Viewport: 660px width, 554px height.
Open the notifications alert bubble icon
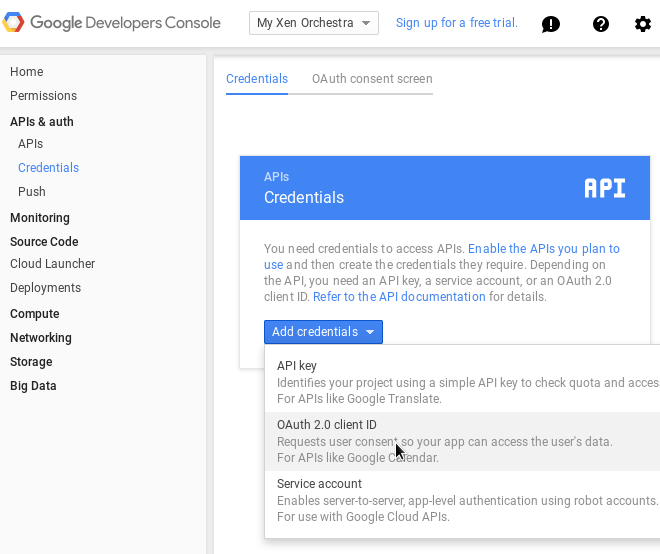coord(551,24)
